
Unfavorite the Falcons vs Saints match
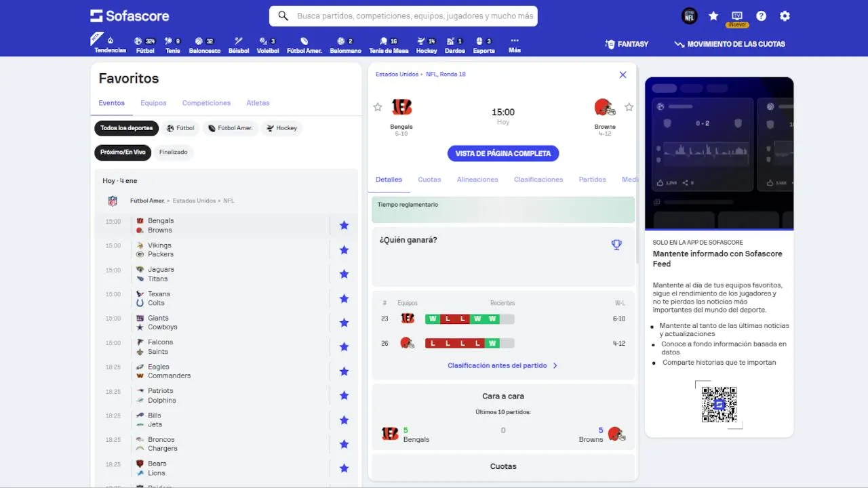(344, 347)
